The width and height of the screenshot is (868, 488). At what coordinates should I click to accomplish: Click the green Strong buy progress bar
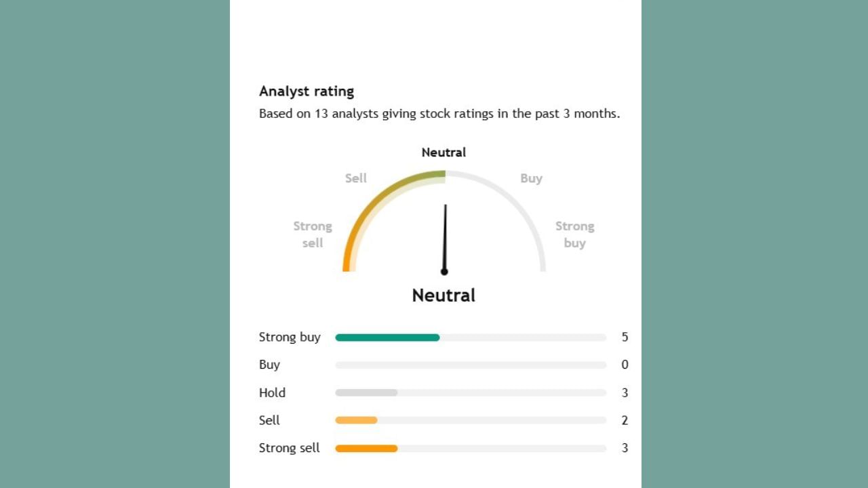pos(387,338)
